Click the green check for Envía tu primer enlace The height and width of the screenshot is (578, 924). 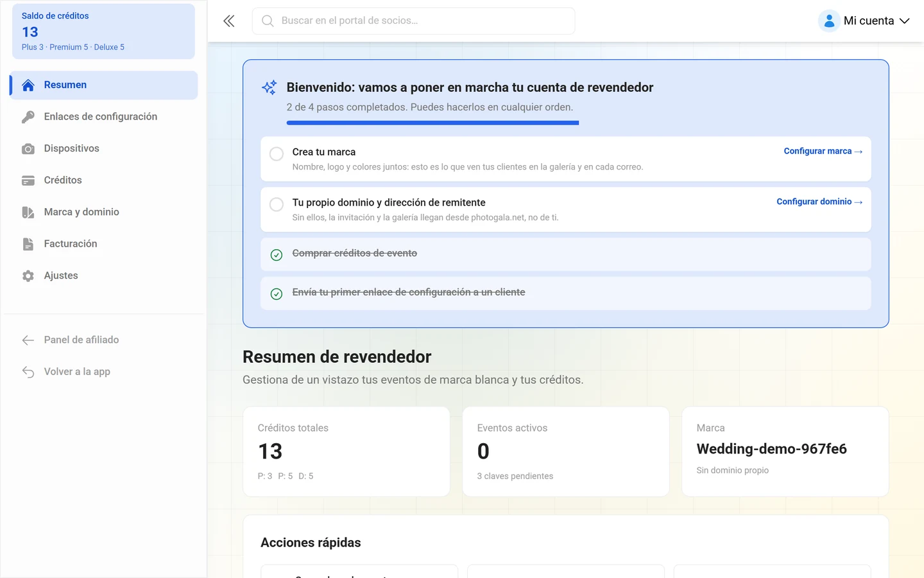click(277, 294)
